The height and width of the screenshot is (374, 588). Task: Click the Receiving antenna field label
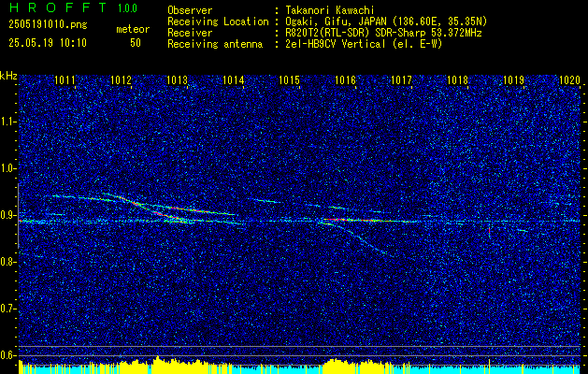[215, 44]
